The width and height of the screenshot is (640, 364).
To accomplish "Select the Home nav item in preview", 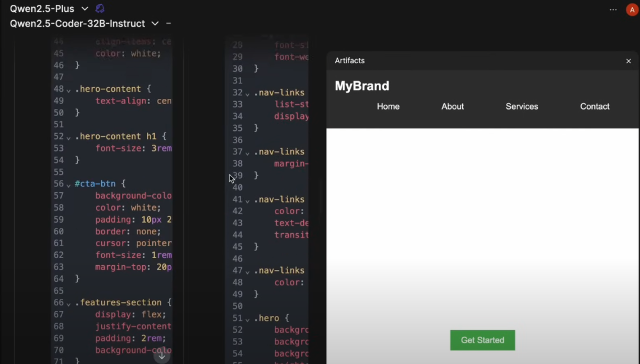I will click(388, 107).
